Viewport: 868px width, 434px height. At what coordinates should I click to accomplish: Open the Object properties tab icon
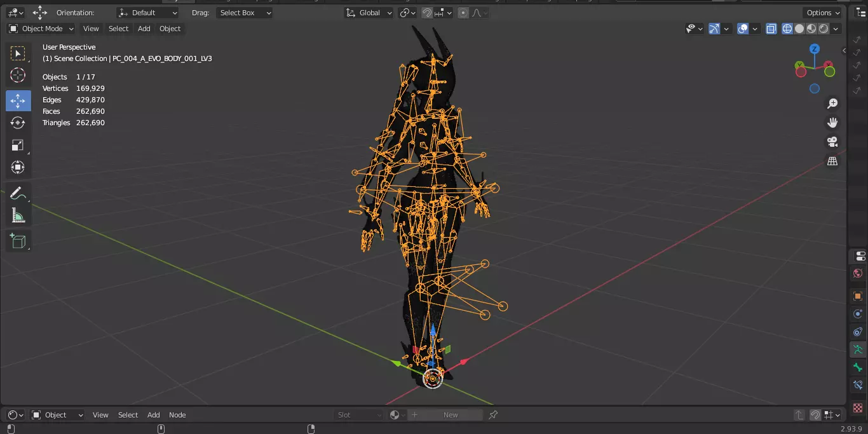click(x=858, y=296)
